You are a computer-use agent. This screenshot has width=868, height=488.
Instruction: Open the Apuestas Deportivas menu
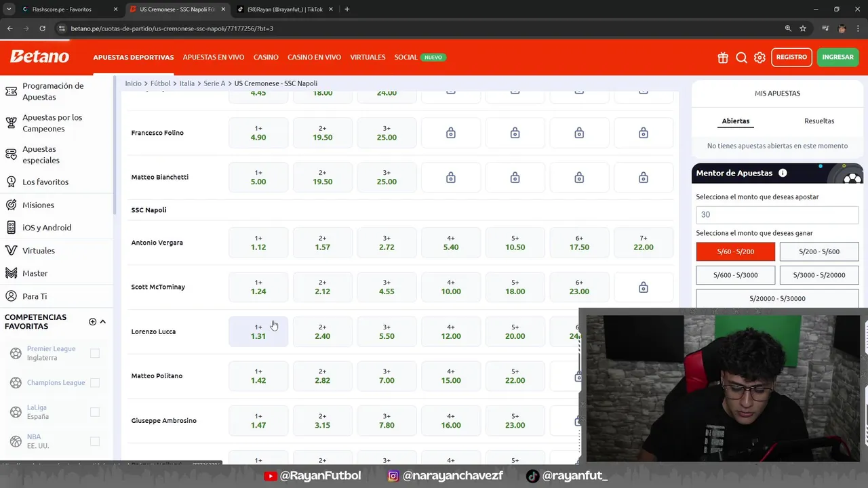pyautogui.click(x=134, y=58)
